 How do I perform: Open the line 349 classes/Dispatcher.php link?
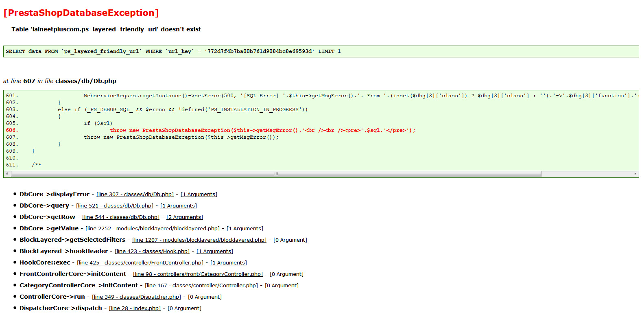[137, 297]
